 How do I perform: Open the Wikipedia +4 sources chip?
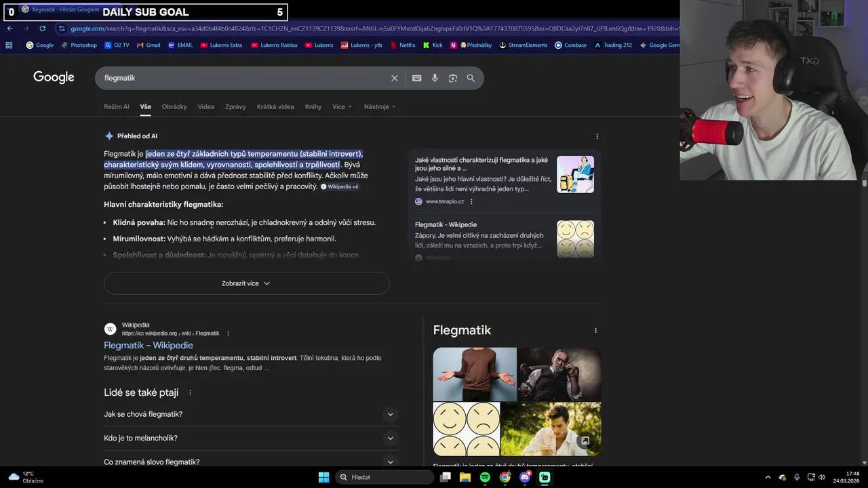[340, 186]
